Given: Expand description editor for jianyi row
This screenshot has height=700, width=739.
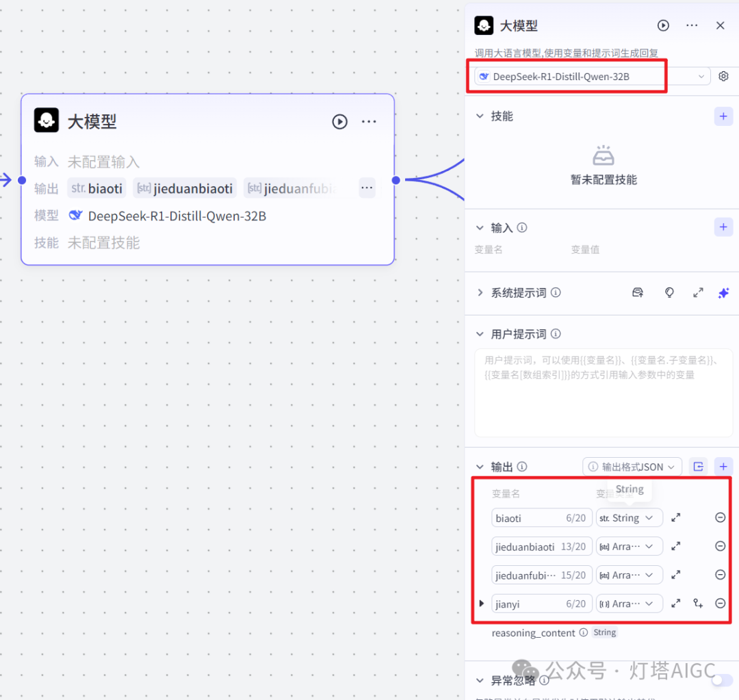Looking at the screenshot, I should (676, 604).
